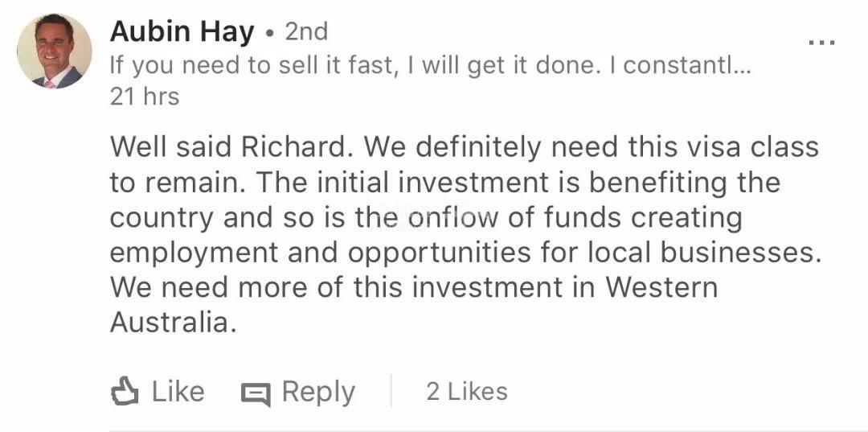Click the name "Richard" in the comment
868x432 pixels.
coord(297,147)
